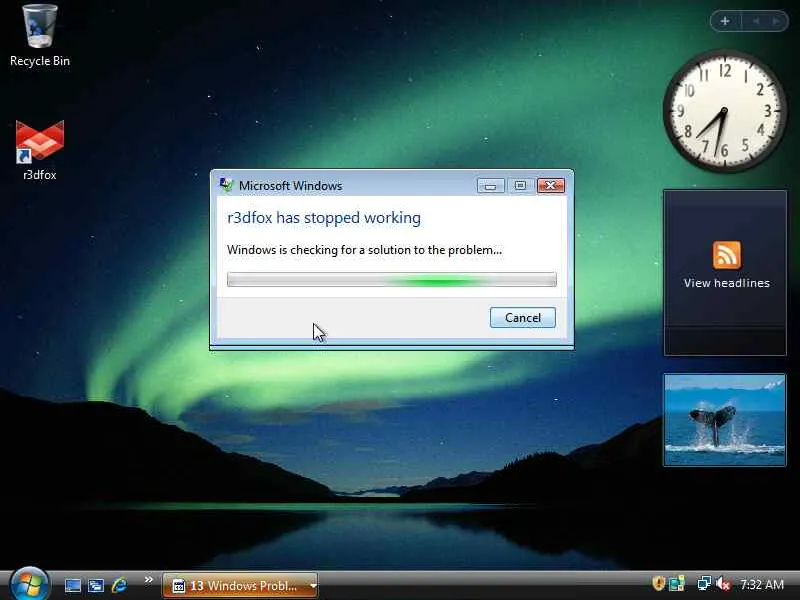
Task: Open the 13 Windows Probl... taskbar group
Action: pyautogui.click(x=240, y=585)
